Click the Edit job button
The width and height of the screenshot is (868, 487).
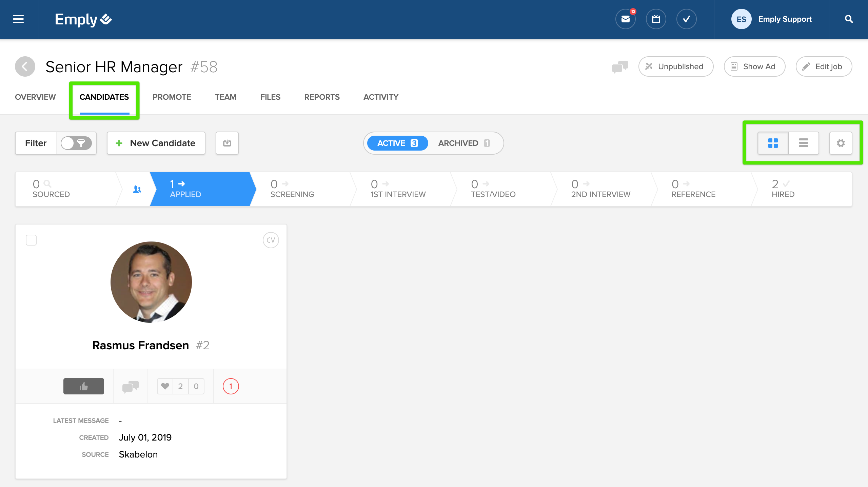(x=823, y=66)
